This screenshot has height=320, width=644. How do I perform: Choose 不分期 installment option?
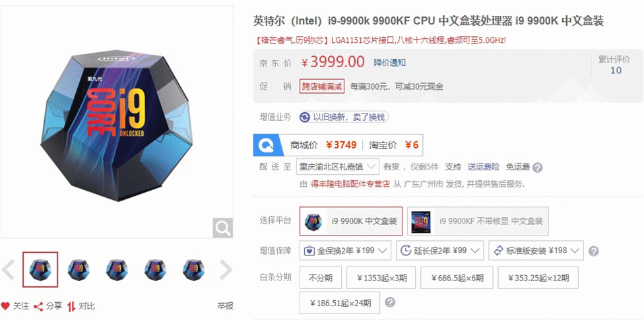[x=321, y=278]
